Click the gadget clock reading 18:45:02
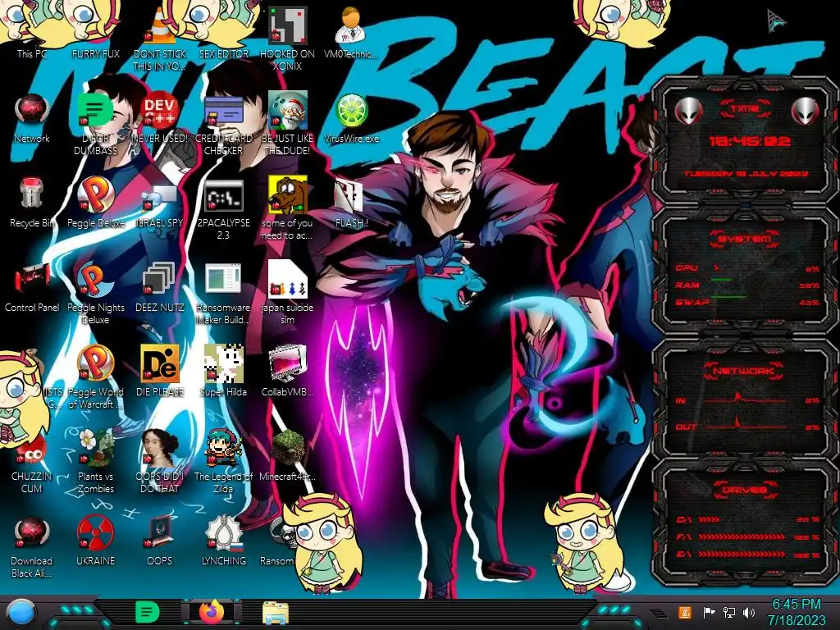The width and height of the screenshot is (840, 630). [750, 141]
